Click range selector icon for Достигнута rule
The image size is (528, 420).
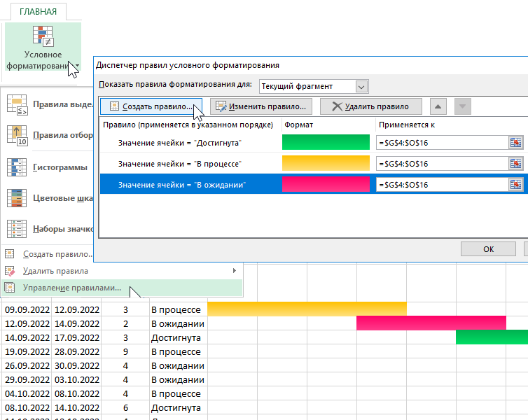pos(516,142)
